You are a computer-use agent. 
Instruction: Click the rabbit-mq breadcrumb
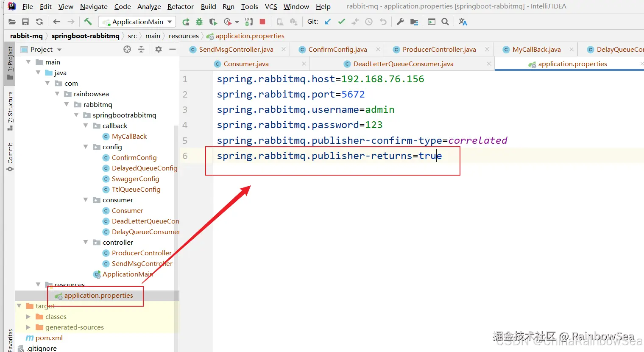tap(26, 36)
